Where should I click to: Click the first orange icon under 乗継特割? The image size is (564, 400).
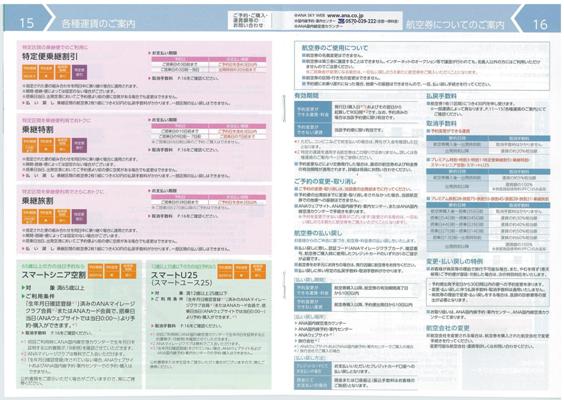[x=29, y=145]
